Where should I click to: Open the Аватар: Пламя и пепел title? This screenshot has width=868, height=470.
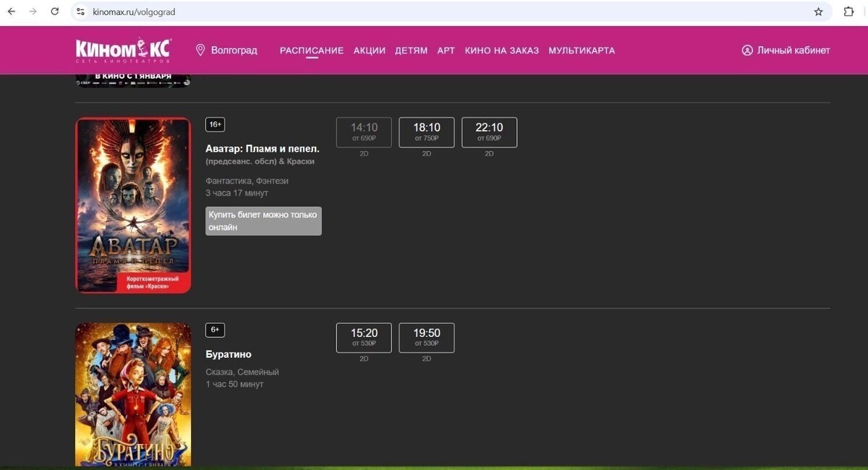click(x=263, y=148)
